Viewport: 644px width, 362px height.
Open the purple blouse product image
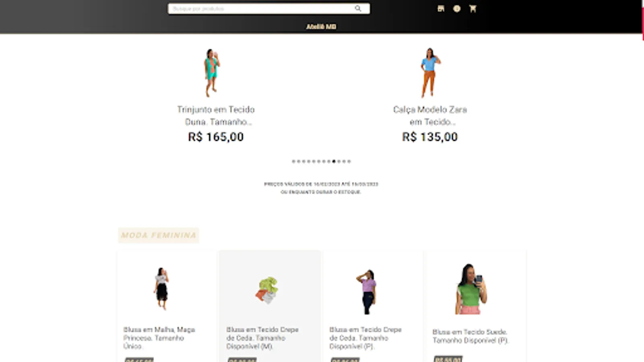coord(367,292)
